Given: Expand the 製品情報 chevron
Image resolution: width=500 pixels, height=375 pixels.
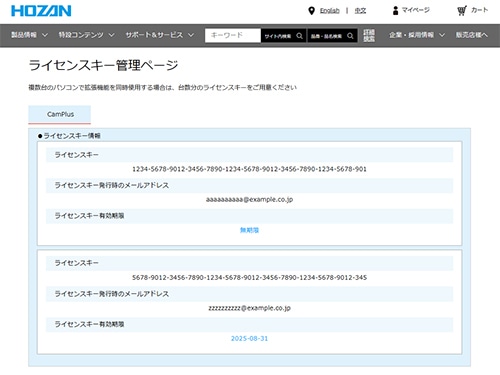Looking at the screenshot, I should [45, 35].
